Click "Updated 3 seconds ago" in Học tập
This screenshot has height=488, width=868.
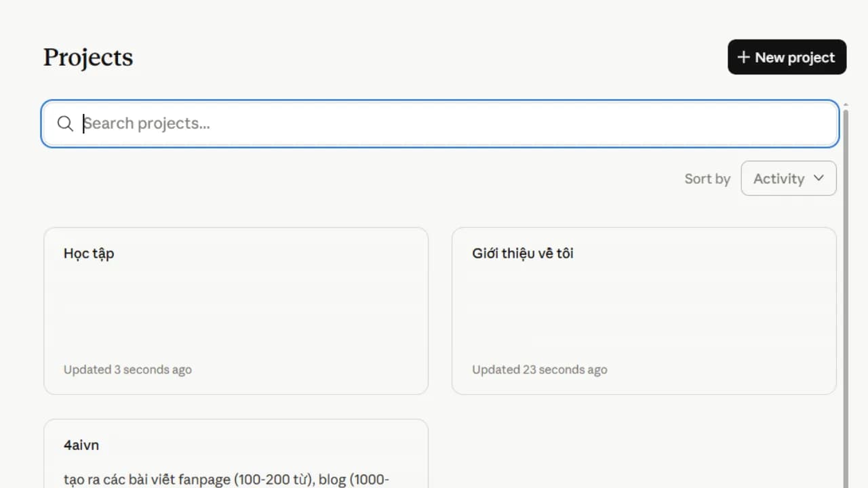coord(127,369)
